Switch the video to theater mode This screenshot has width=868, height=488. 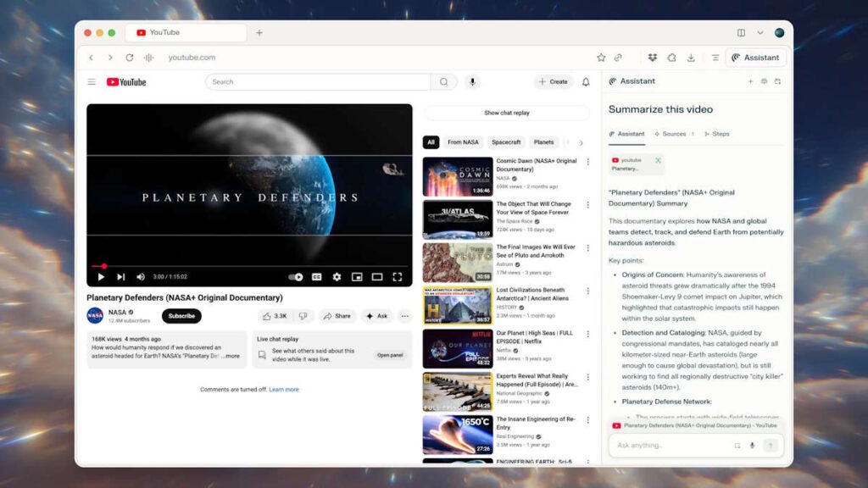coord(377,277)
